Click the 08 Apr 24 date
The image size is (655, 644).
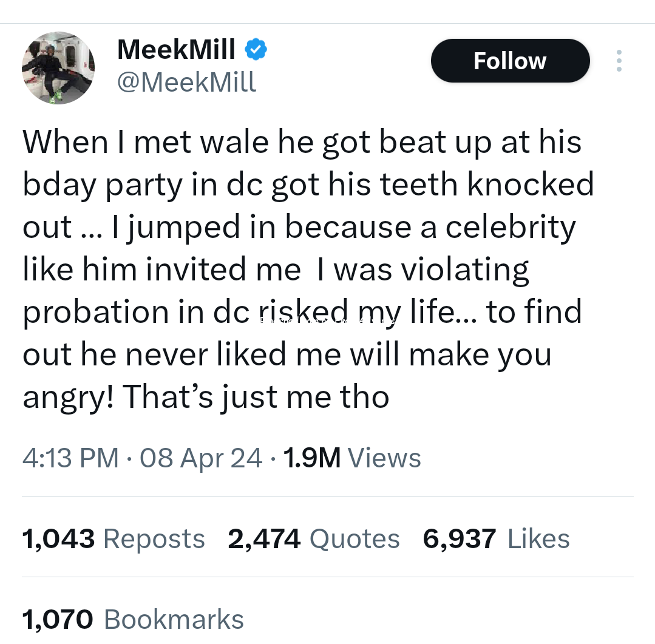pyautogui.click(x=201, y=457)
